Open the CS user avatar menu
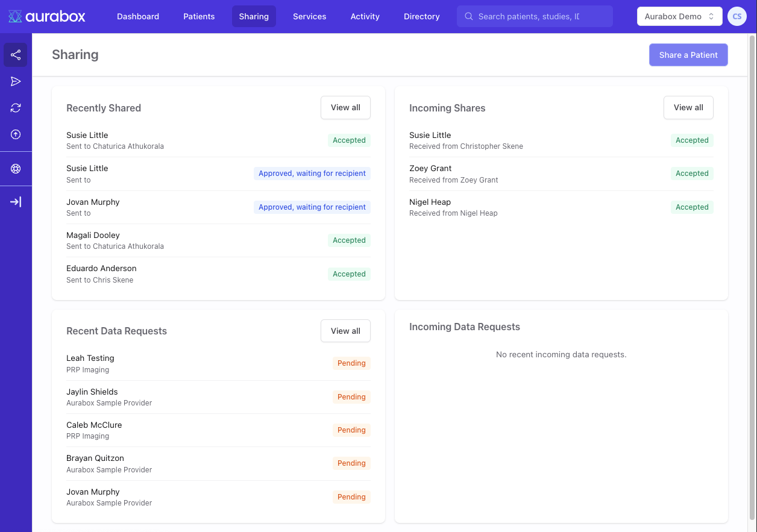 (x=737, y=16)
